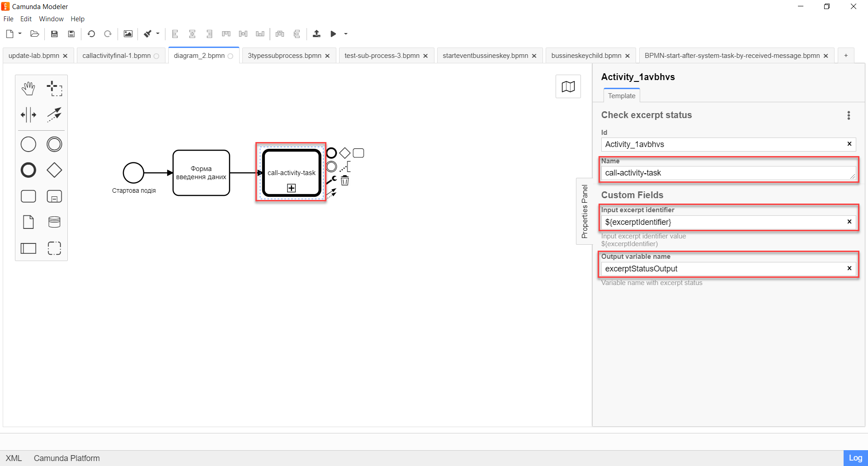This screenshot has height=466, width=868.
Task: Activate the lasso selection tool
Action: pos(54,89)
